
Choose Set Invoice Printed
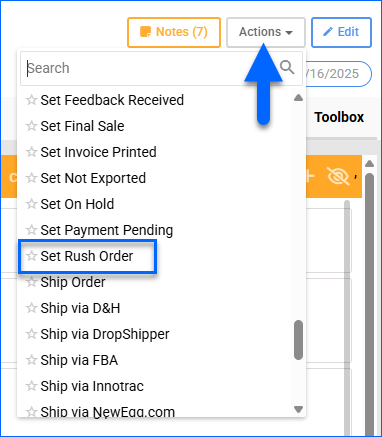coord(98,152)
